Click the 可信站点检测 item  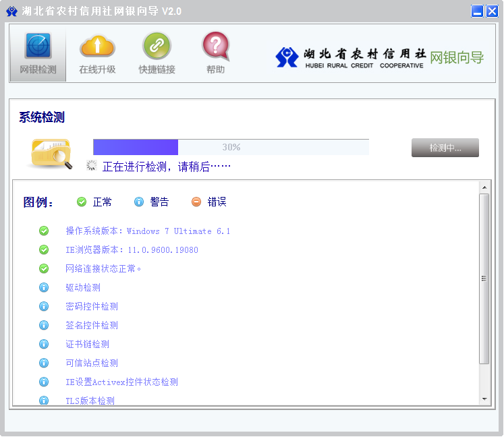[x=92, y=363]
